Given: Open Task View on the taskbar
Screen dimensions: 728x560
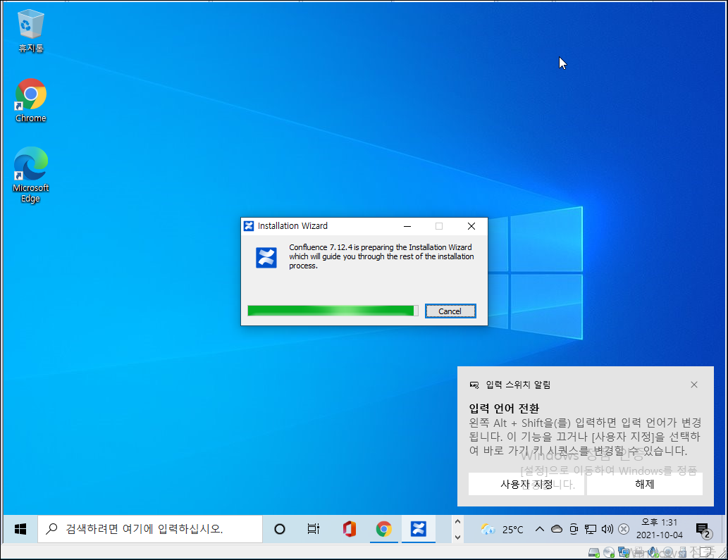Looking at the screenshot, I should (x=314, y=529).
